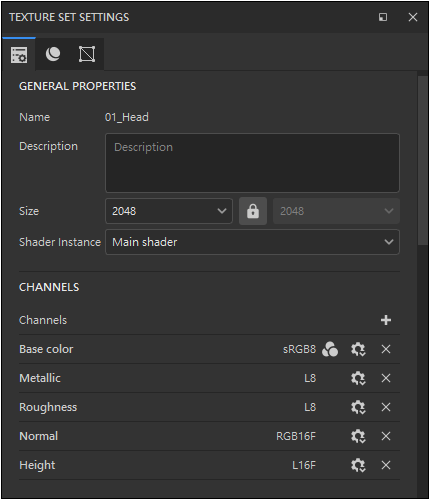Open the texture set general settings tab
This screenshot has height=500, width=430.
pyautogui.click(x=19, y=55)
